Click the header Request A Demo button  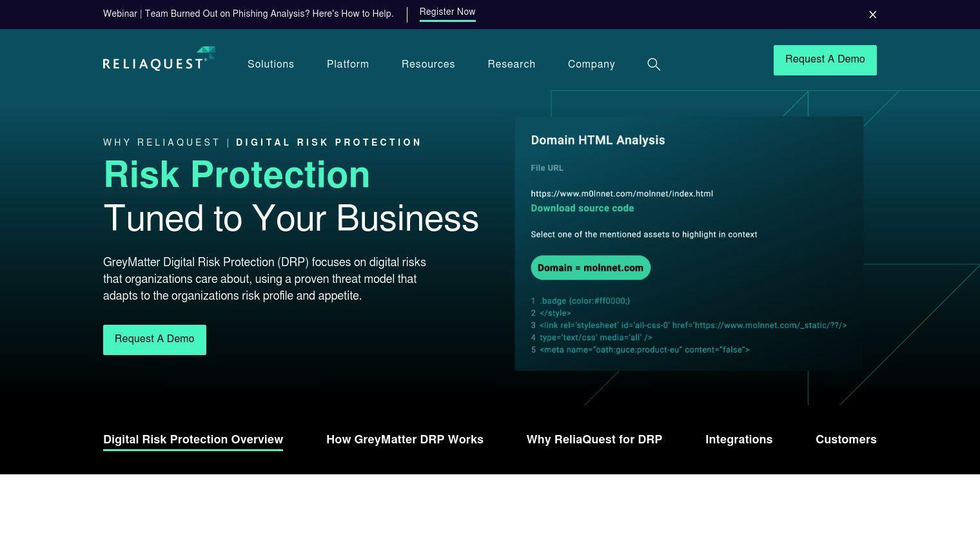point(825,60)
